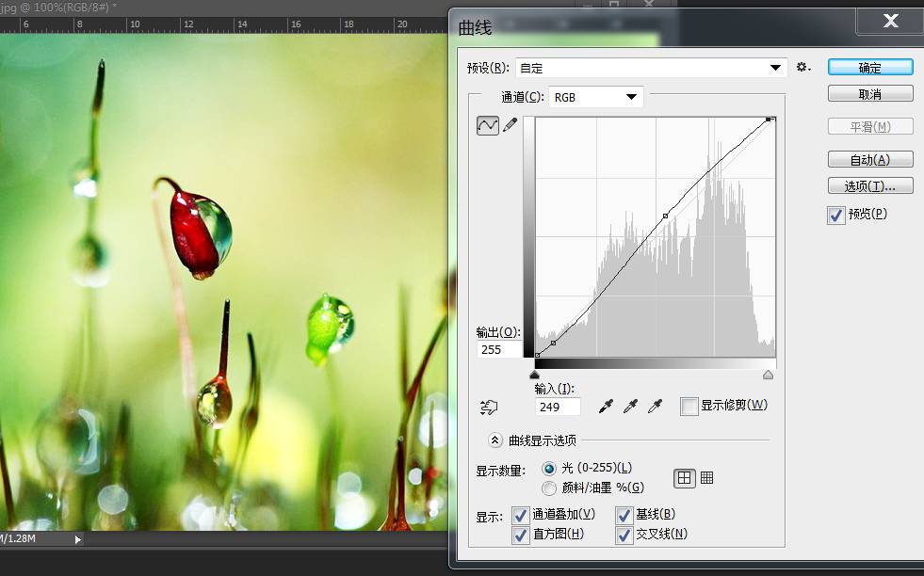Viewport: 924px width, 576px height.
Task: Click the 确定 OK button
Action: [870, 68]
